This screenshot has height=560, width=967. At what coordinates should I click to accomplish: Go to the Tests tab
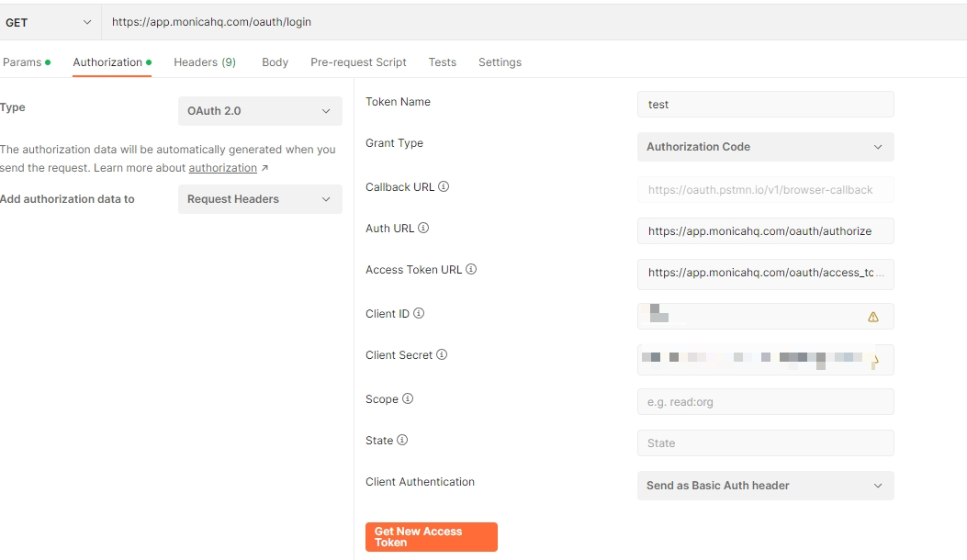[443, 62]
